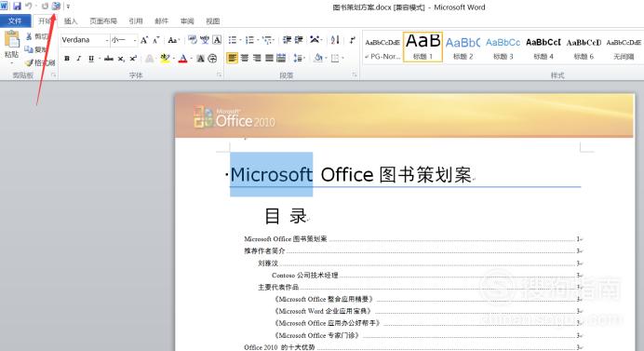Apply the PG-Nor... style
Image resolution: width=644 pixels, height=351 pixels.
coord(382,47)
